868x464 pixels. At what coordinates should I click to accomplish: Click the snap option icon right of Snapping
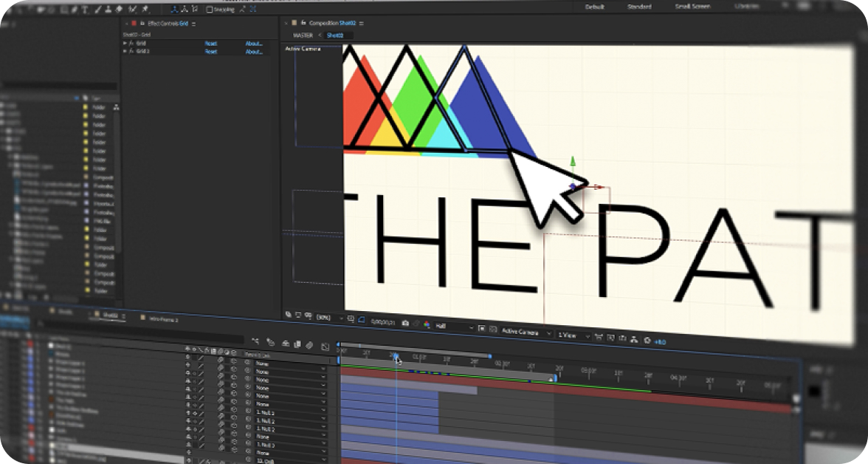pyautogui.click(x=242, y=9)
